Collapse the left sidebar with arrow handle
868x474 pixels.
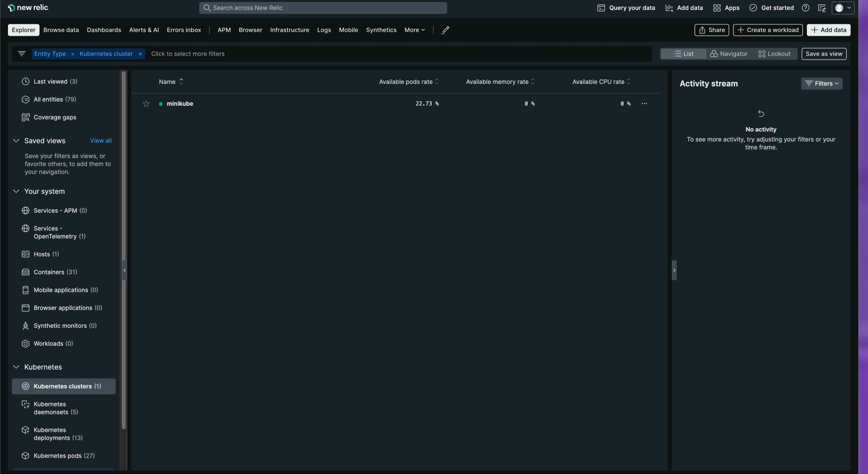[124, 270]
